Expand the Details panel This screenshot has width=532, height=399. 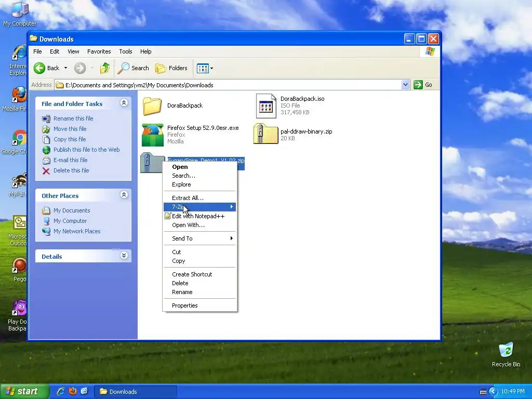124,256
